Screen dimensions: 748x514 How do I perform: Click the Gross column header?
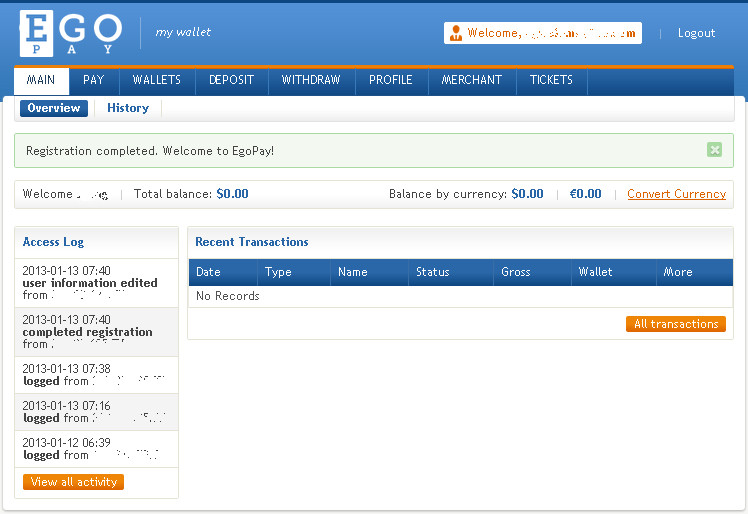tap(516, 272)
